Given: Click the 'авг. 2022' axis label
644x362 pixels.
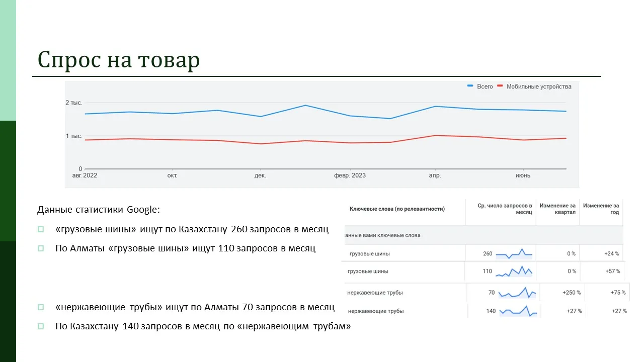Looking at the screenshot, I should pos(85,175).
